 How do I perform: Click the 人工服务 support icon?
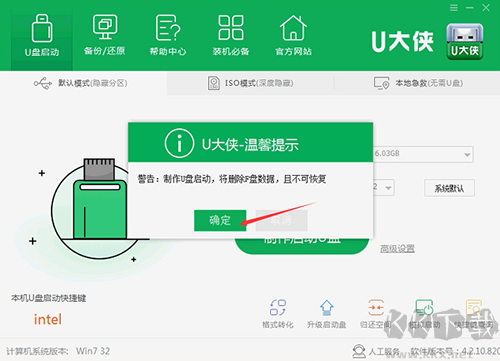coord(359,351)
